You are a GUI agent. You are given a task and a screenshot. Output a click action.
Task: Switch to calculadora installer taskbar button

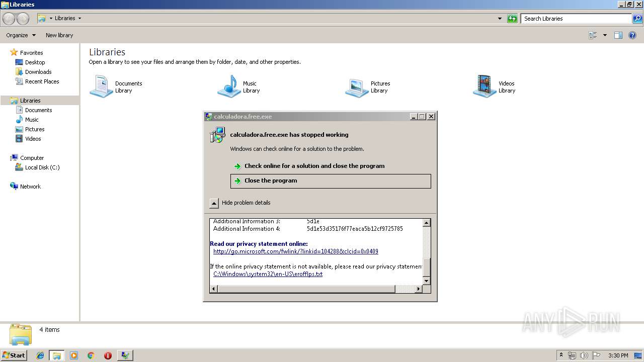tap(125, 355)
